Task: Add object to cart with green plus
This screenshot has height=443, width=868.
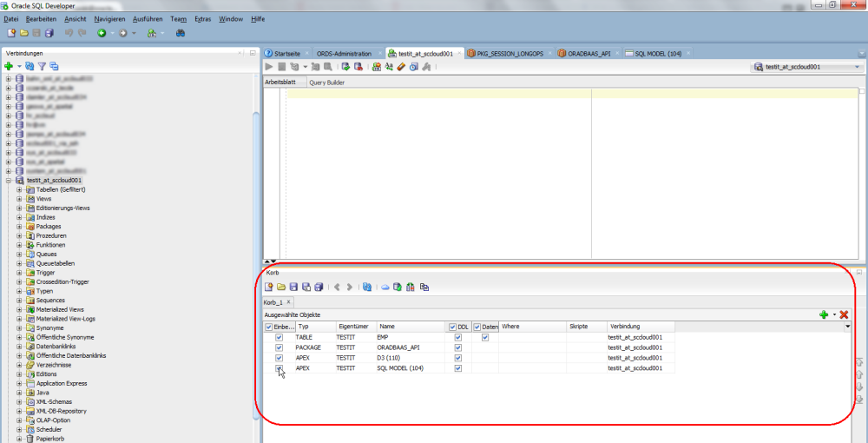Action: pyautogui.click(x=824, y=314)
